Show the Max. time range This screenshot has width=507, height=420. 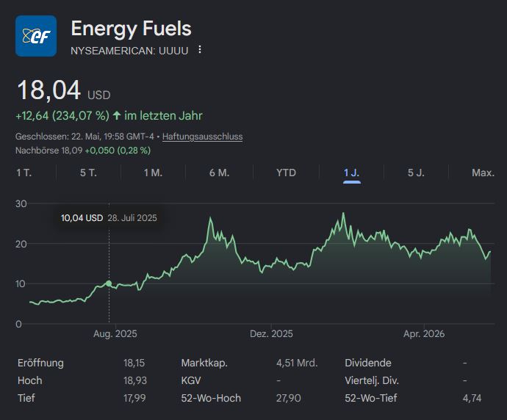(483, 173)
